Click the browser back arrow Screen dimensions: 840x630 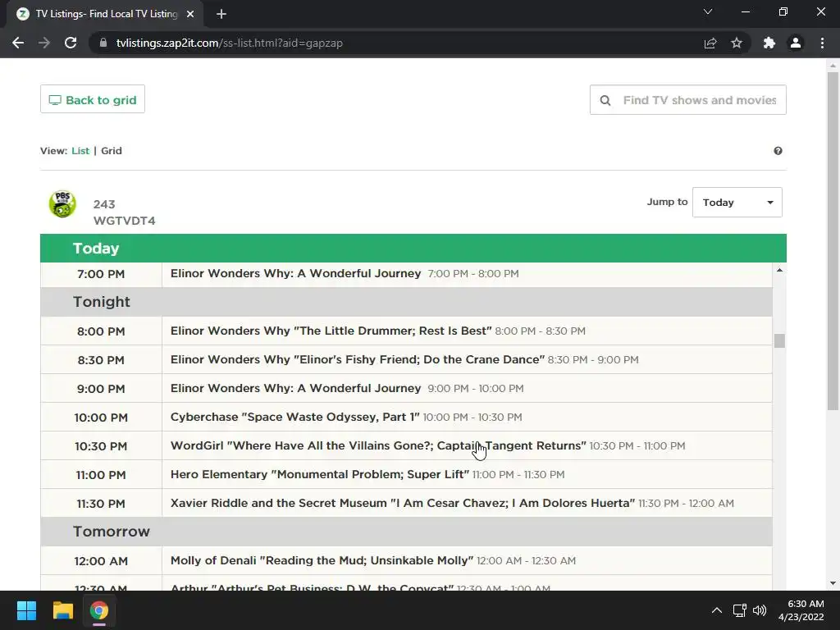point(18,43)
